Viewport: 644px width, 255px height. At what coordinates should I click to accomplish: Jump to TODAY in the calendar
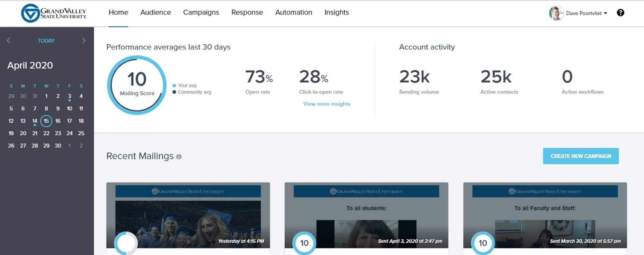coord(46,41)
